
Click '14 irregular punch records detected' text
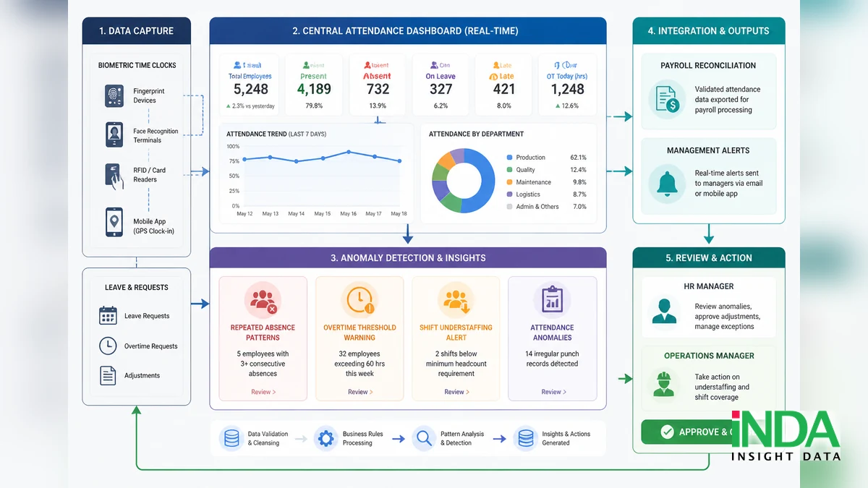[x=552, y=359]
